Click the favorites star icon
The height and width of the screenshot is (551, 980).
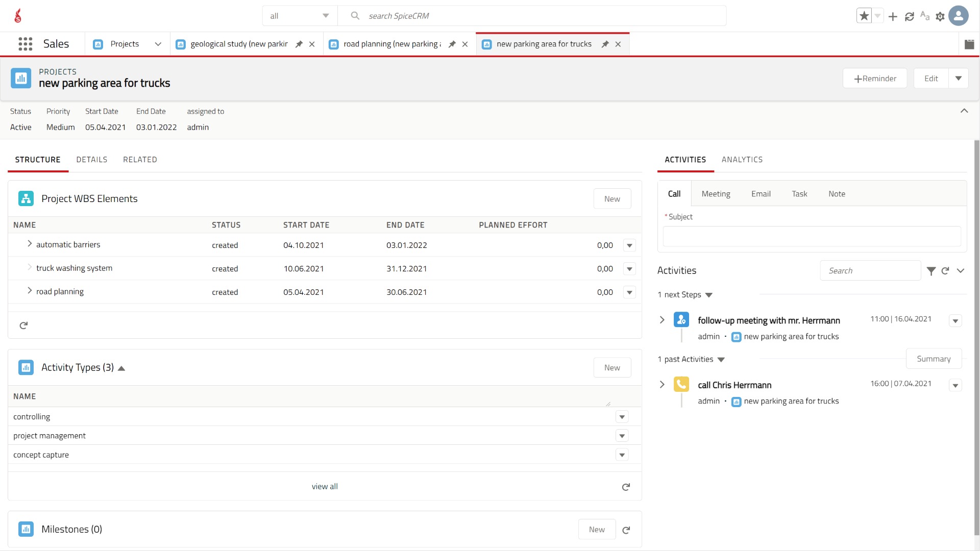864,16
